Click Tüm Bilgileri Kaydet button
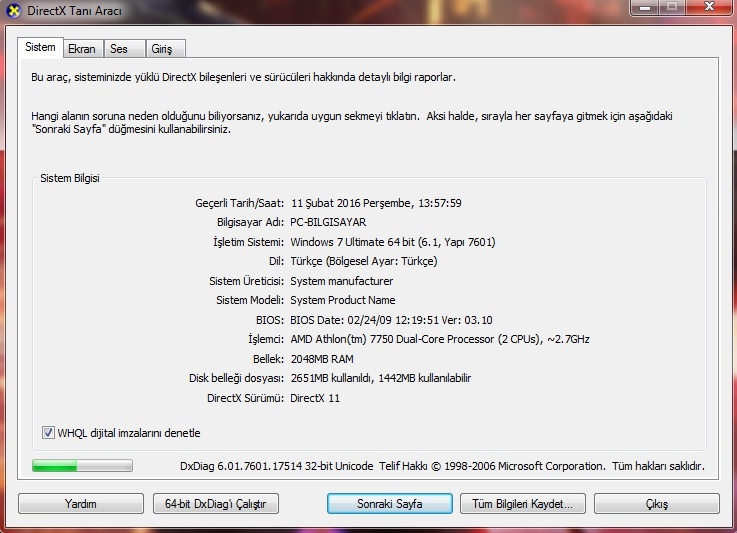737x533 pixels. click(523, 504)
